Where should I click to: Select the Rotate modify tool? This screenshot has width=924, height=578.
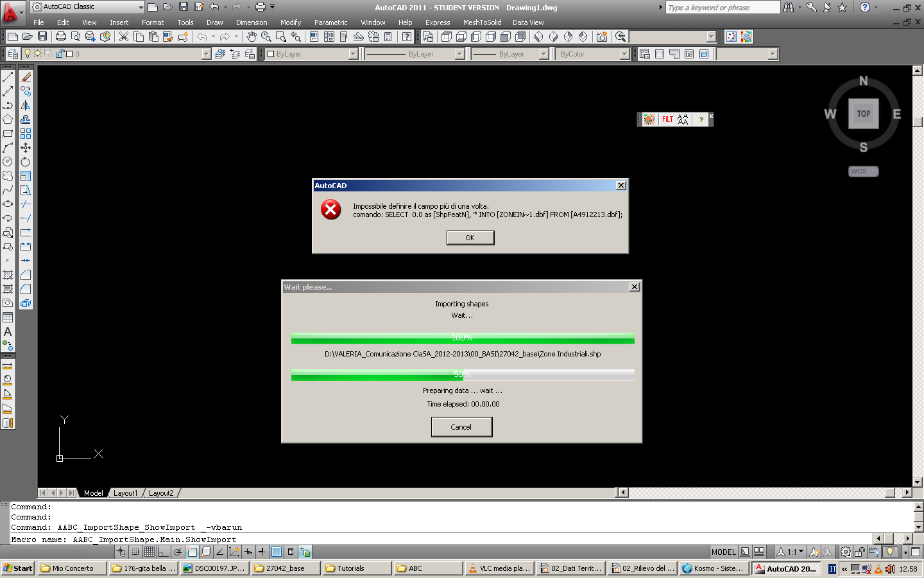pyautogui.click(x=26, y=162)
